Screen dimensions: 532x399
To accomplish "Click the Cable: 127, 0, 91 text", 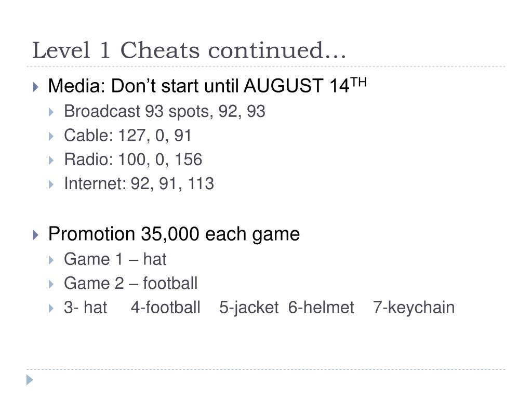I will coord(128,136).
